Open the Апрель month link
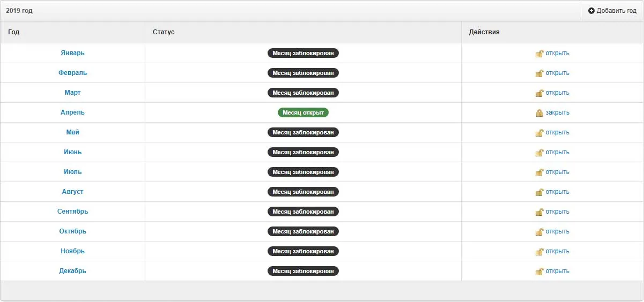The image size is (644, 302). 72,112
